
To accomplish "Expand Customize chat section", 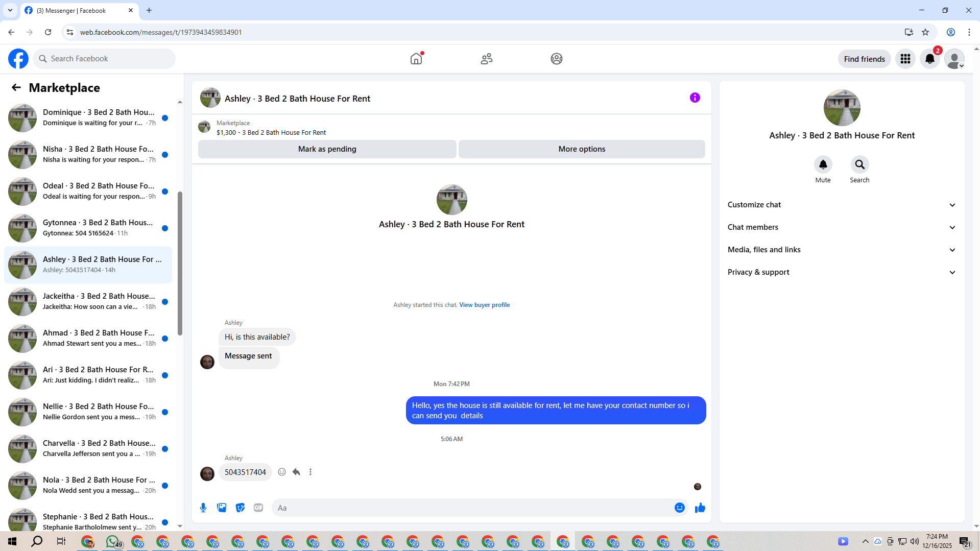I will (842, 205).
